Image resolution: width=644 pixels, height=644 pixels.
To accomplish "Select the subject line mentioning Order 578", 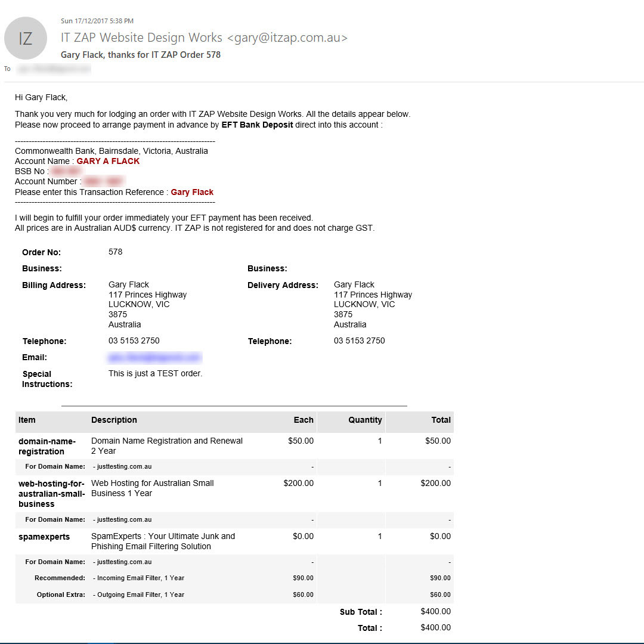I will [141, 55].
